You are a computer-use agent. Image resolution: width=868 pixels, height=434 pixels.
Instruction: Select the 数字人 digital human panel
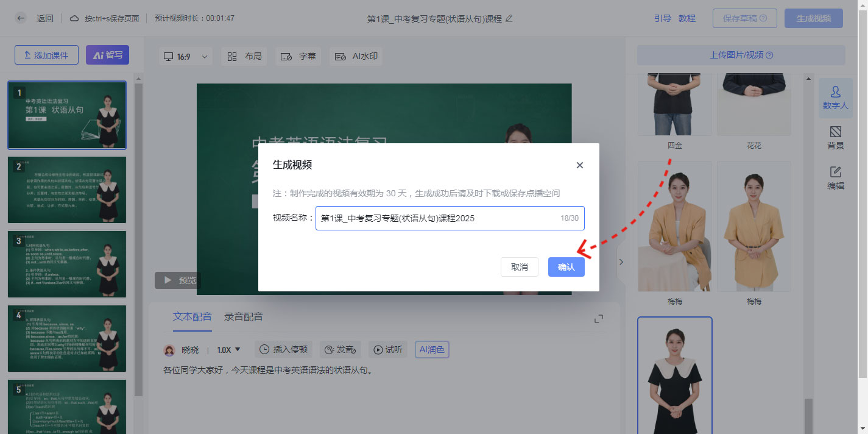coord(835,98)
